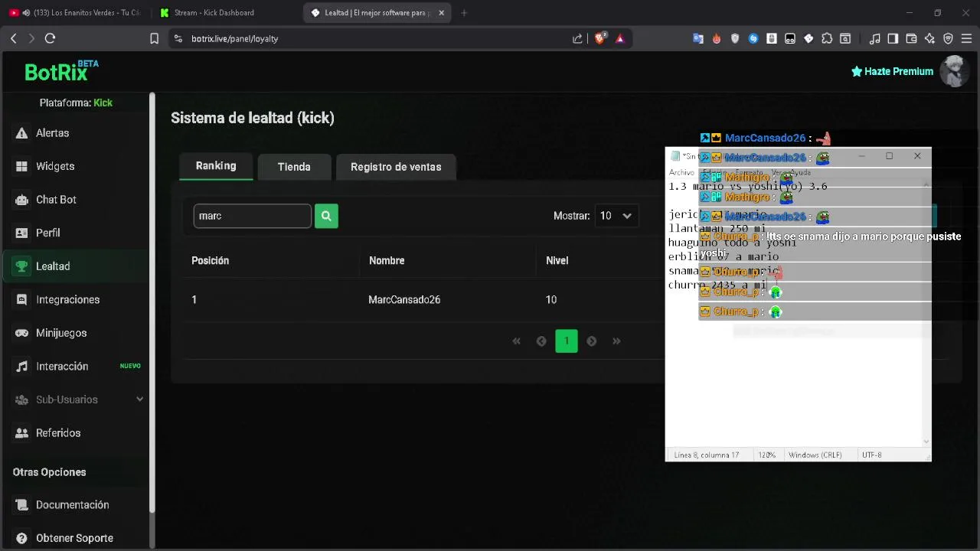The width and height of the screenshot is (980, 551).
Task: Select page 1 in pagination
Action: coord(567,341)
